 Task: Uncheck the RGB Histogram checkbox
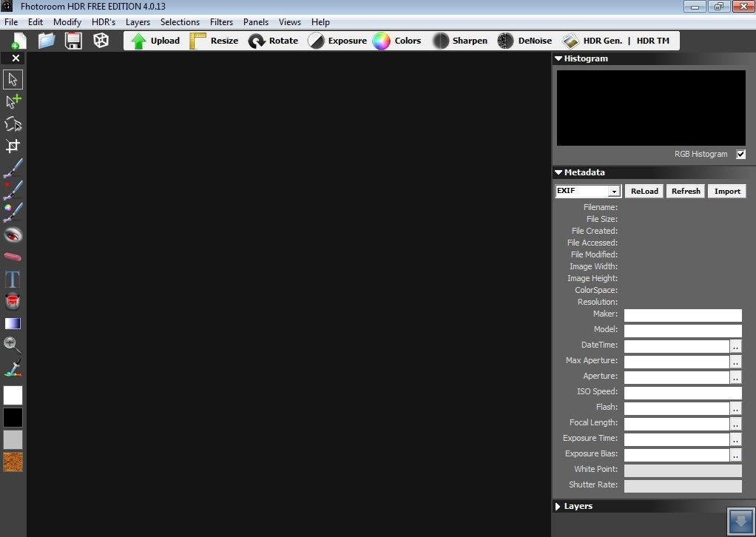tap(741, 155)
